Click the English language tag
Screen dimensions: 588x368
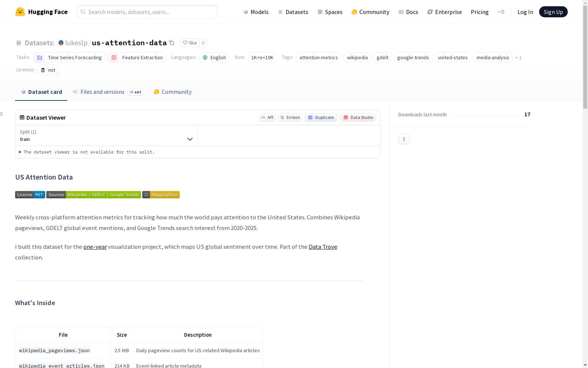(x=214, y=57)
